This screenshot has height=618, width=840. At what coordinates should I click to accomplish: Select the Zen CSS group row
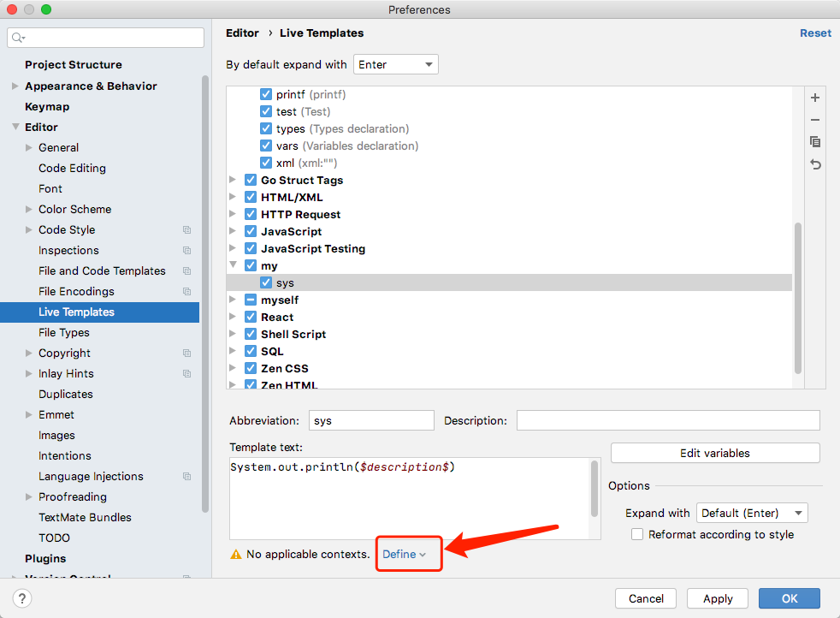pyautogui.click(x=509, y=368)
